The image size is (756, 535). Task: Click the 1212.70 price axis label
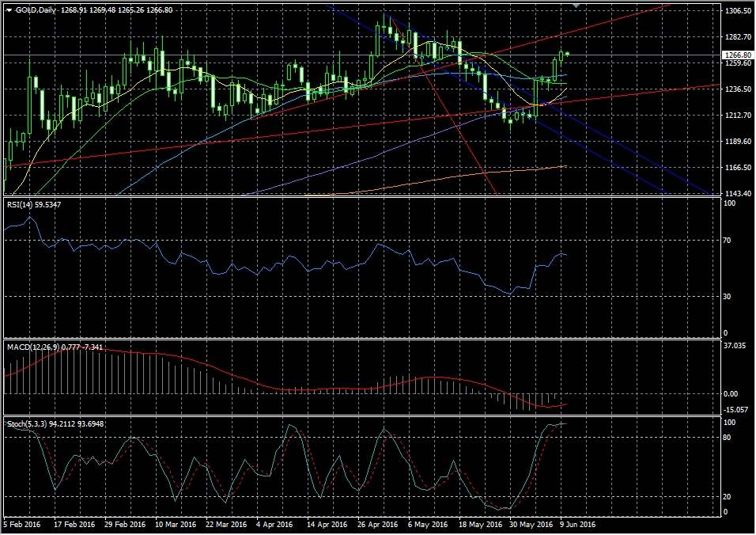pos(738,116)
